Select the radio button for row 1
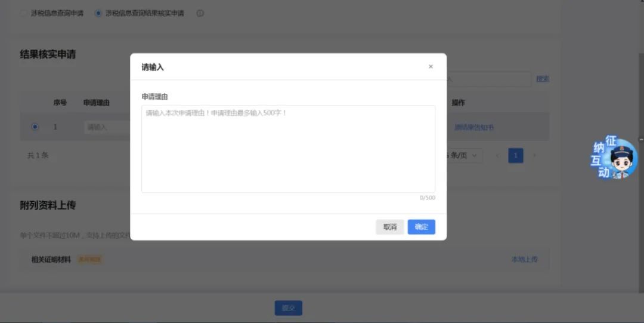Image resolution: width=644 pixels, height=323 pixels. tap(35, 127)
